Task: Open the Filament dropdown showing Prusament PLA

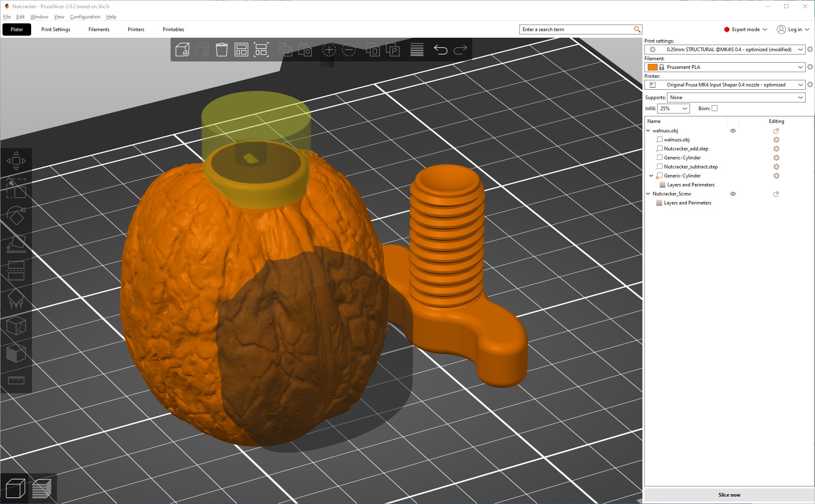Action: click(x=724, y=67)
